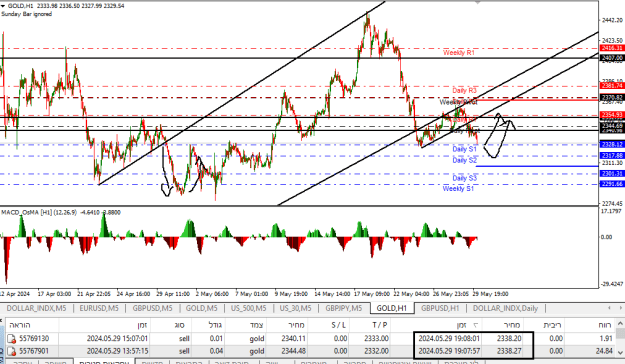Switch to the US_30,M5 chart tab

pyautogui.click(x=295, y=308)
